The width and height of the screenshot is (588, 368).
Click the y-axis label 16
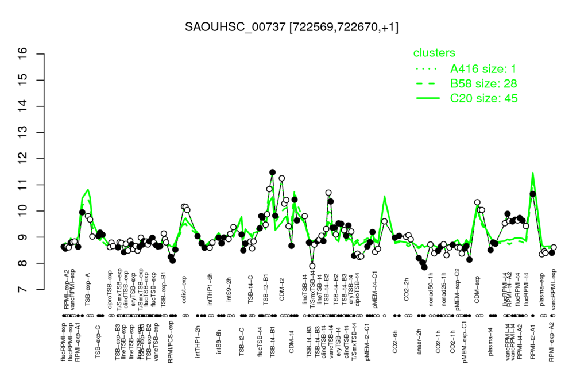[23, 54]
